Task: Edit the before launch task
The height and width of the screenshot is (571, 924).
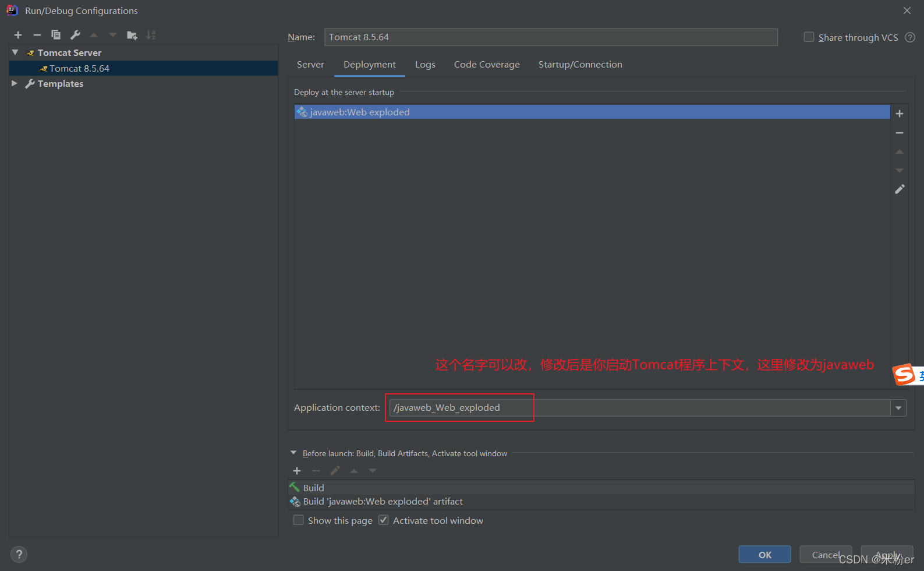Action: coord(335,471)
